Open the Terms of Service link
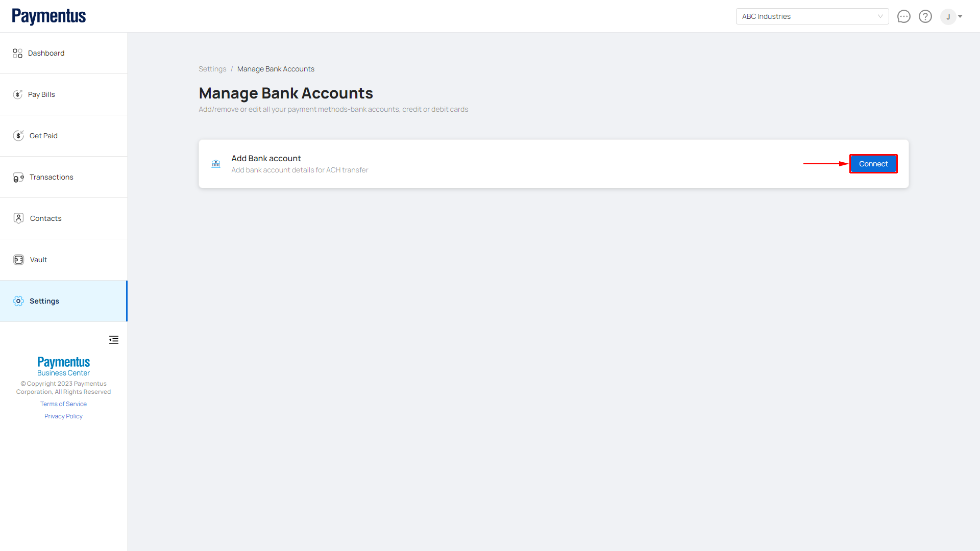The height and width of the screenshot is (551, 980). (63, 404)
